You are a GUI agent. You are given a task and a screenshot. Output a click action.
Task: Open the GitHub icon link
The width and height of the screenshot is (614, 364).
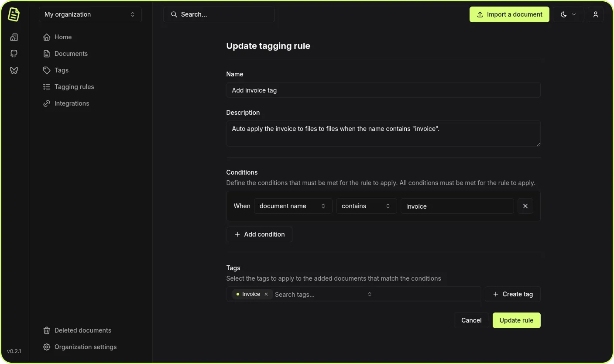point(14,54)
